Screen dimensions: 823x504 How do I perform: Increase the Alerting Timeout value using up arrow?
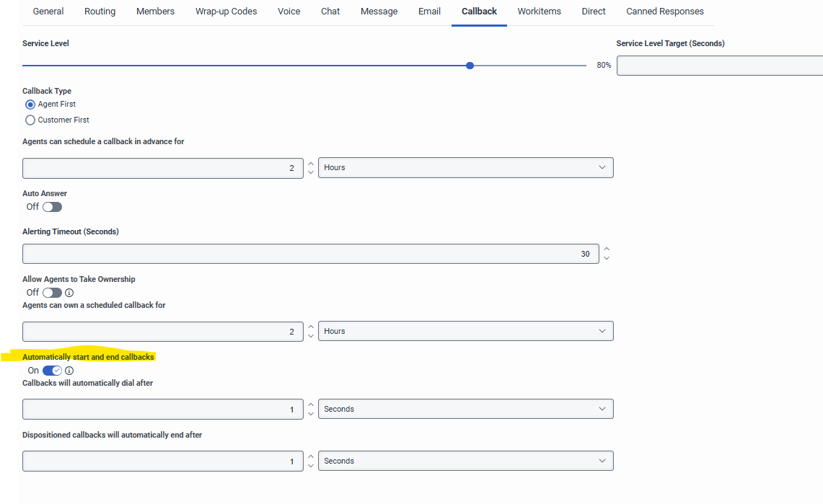(x=607, y=249)
